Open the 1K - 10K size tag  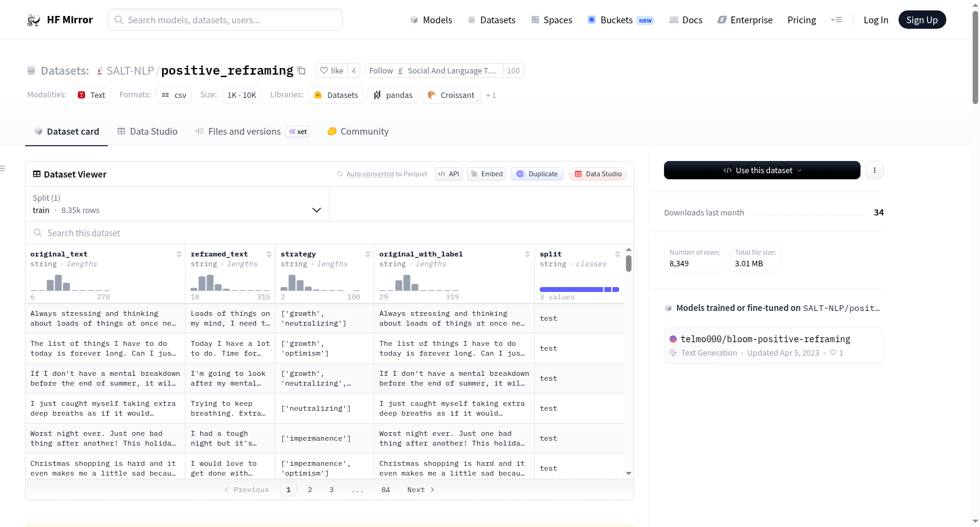(242, 95)
